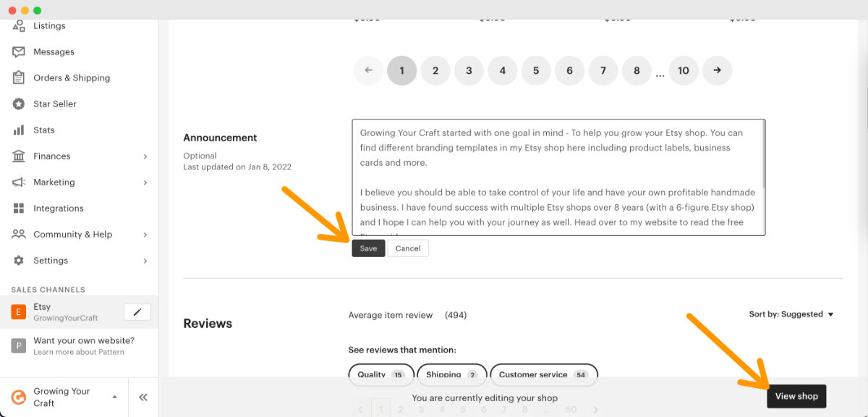Expand the Finances menu
The height and width of the screenshot is (417, 868).
[51, 156]
